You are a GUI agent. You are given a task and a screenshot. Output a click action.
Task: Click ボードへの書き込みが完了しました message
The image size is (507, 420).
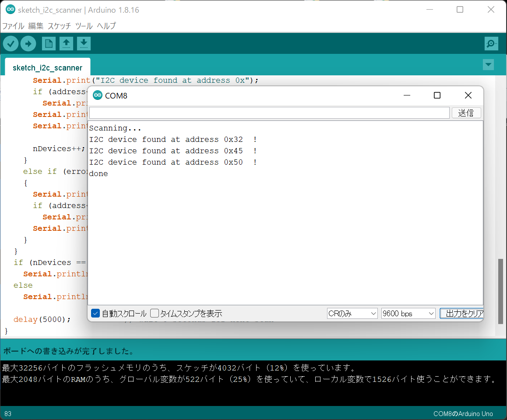click(69, 351)
